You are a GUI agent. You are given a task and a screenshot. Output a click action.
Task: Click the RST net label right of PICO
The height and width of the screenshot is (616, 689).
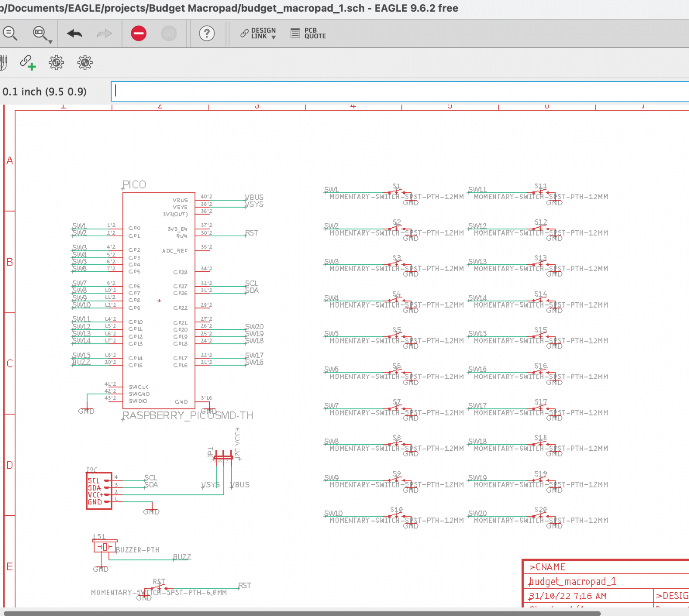251,233
